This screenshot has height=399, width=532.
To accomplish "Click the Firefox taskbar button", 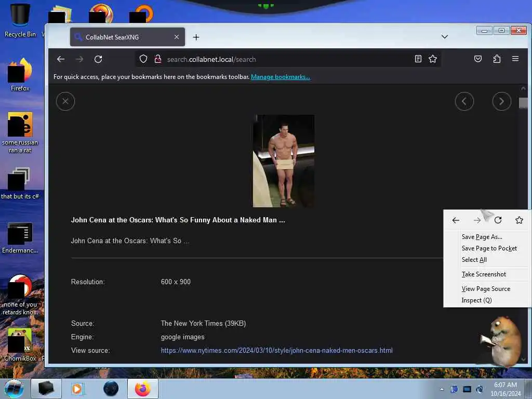I will point(143,389).
